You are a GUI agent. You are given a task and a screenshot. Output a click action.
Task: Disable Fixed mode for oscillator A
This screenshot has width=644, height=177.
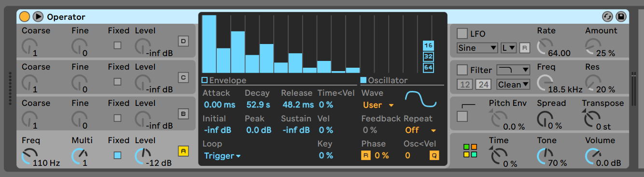coord(117,155)
